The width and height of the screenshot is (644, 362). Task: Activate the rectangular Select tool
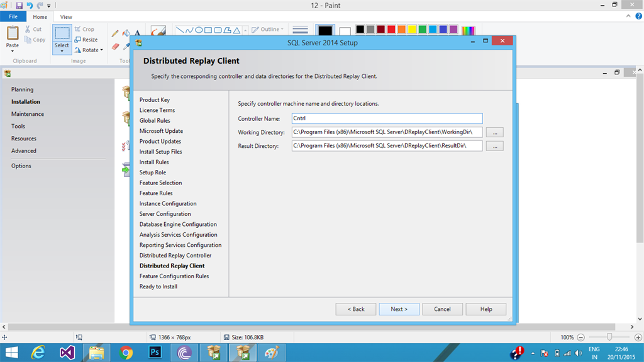tap(62, 33)
